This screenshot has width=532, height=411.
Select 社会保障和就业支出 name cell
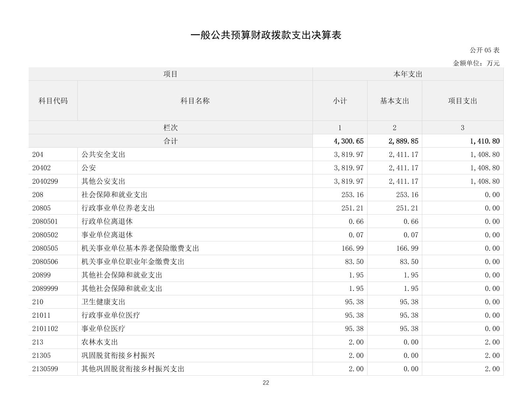coord(195,195)
